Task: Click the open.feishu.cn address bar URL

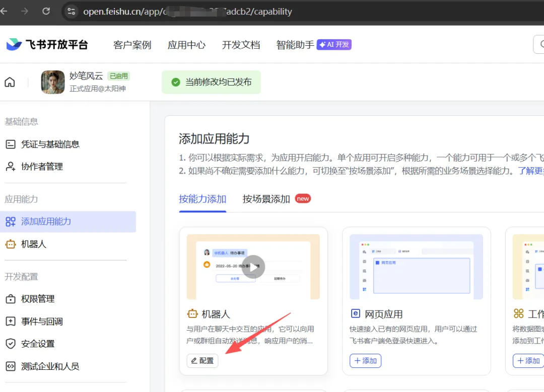Action: click(187, 12)
